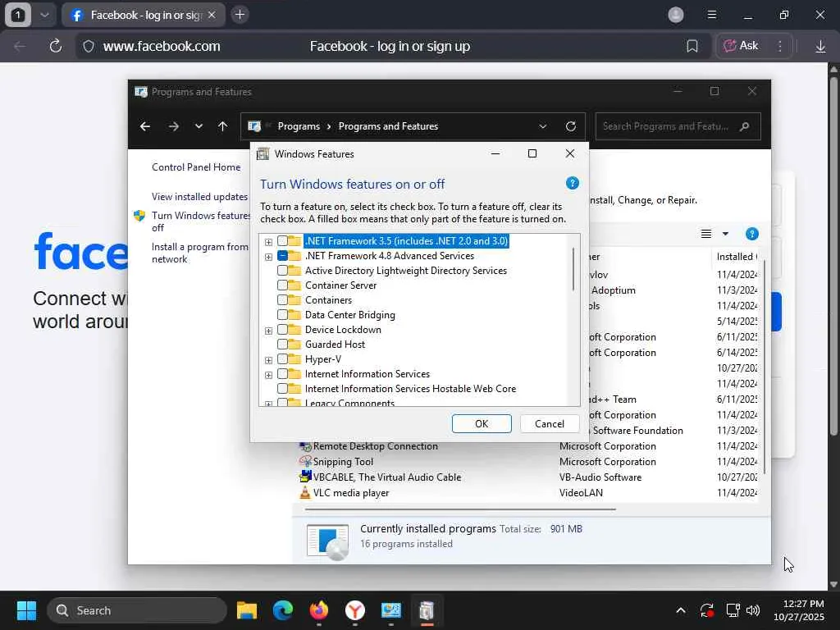Click OK in Windows Features

tap(482, 424)
